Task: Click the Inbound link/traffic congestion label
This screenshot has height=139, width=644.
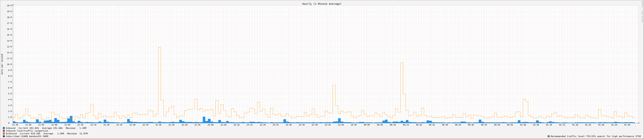Action: click(x=27, y=131)
